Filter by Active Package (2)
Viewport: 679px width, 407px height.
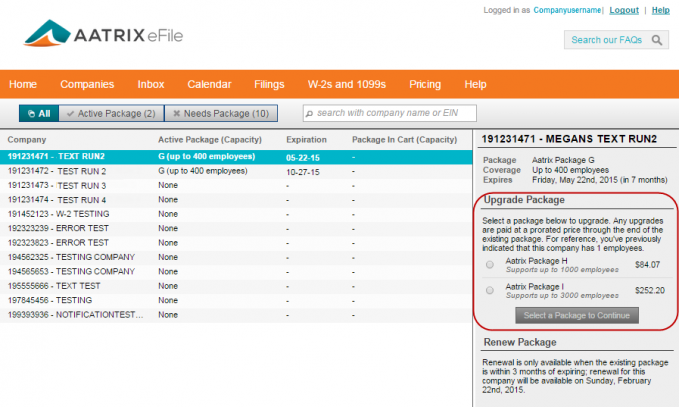pos(111,113)
